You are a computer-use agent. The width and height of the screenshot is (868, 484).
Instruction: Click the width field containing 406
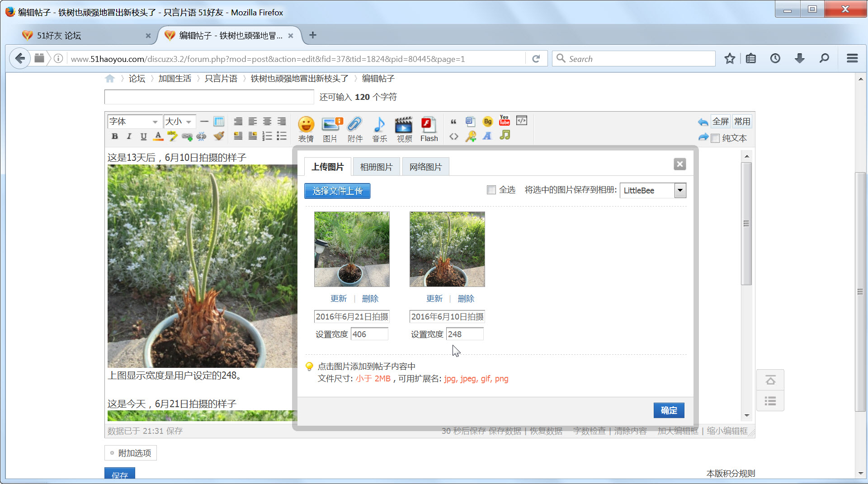tap(369, 334)
